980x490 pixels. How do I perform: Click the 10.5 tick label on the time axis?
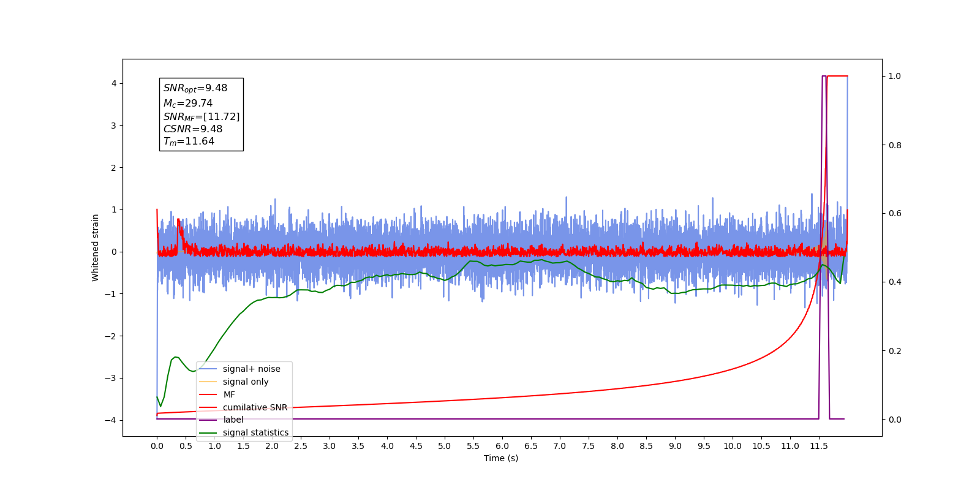[761, 446]
